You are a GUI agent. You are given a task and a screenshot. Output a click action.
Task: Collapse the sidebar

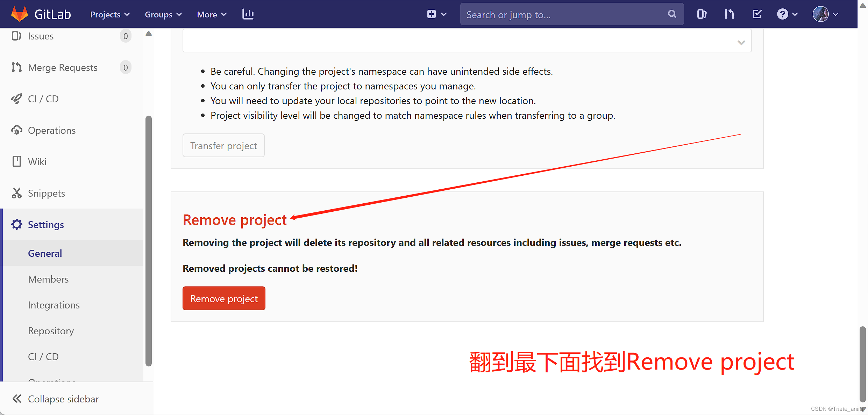coord(56,399)
